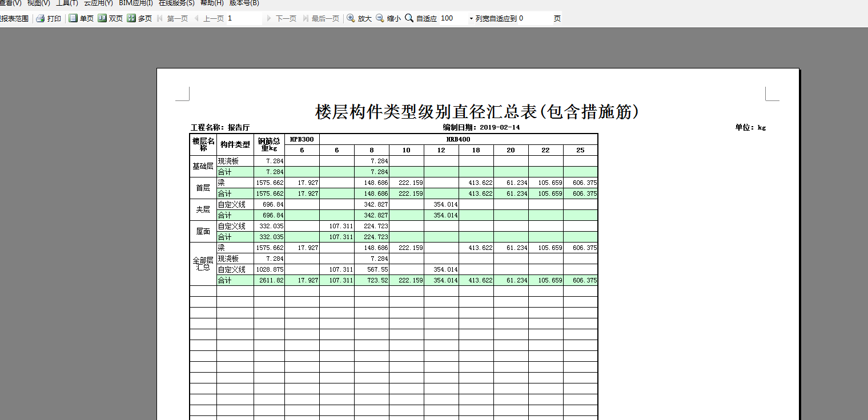
Task: Click the 报表范围 toolbar button
Action: click(x=14, y=18)
